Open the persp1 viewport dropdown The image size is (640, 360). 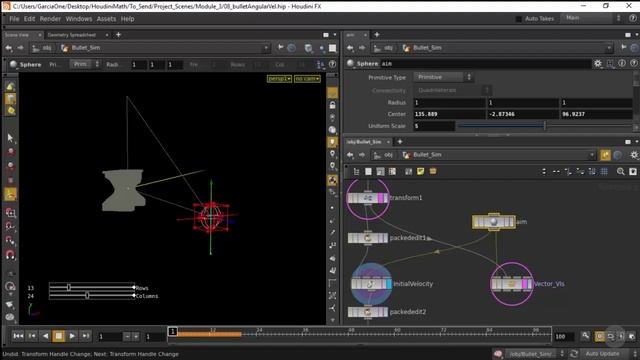(x=279, y=78)
